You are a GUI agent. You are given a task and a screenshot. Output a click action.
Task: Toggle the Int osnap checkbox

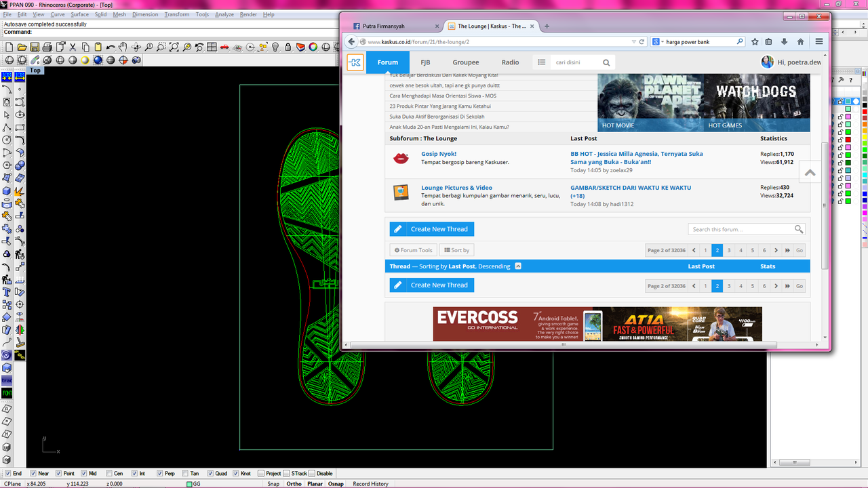tap(134, 474)
